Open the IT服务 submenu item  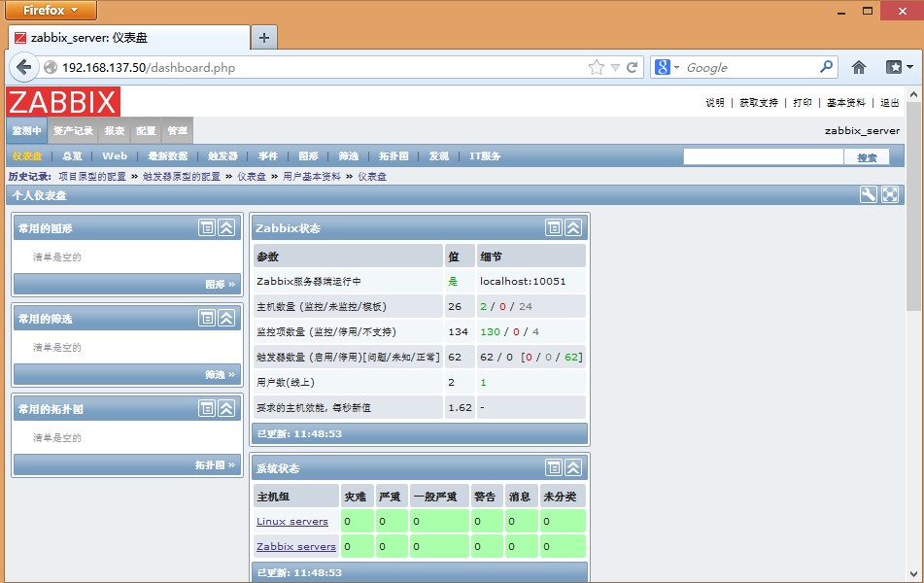click(485, 156)
